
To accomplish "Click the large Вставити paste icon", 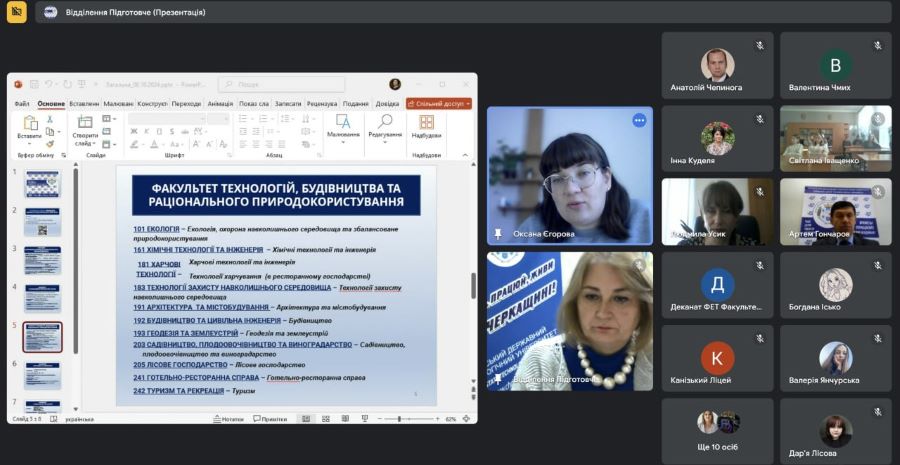I will (x=29, y=122).
